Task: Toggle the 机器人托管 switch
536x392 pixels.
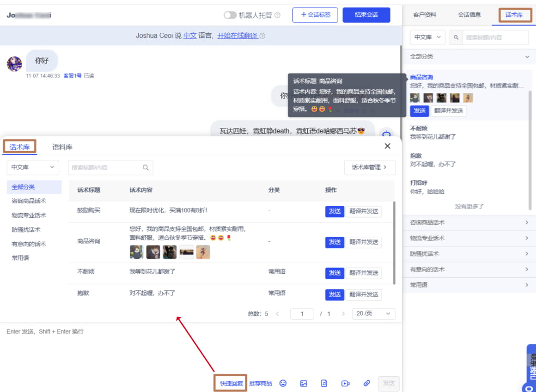Action: coord(230,15)
